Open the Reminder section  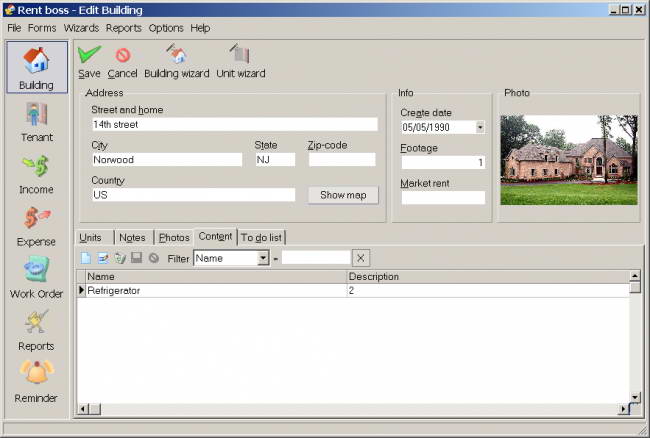click(x=36, y=381)
